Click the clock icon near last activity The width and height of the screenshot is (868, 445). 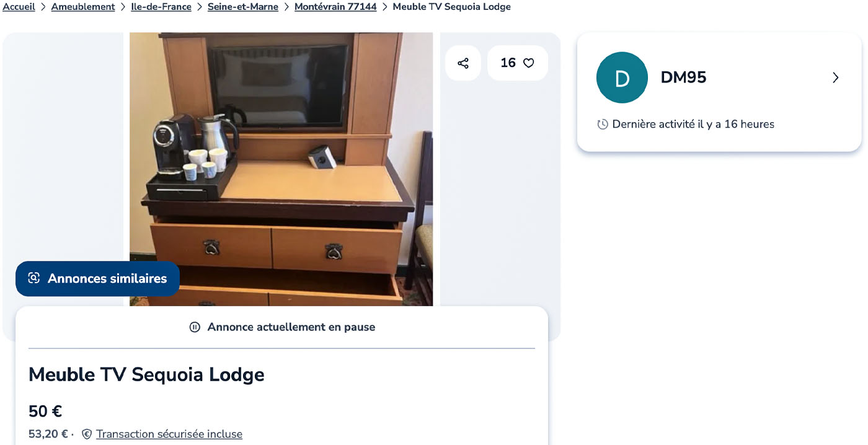[x=603, y=124]
